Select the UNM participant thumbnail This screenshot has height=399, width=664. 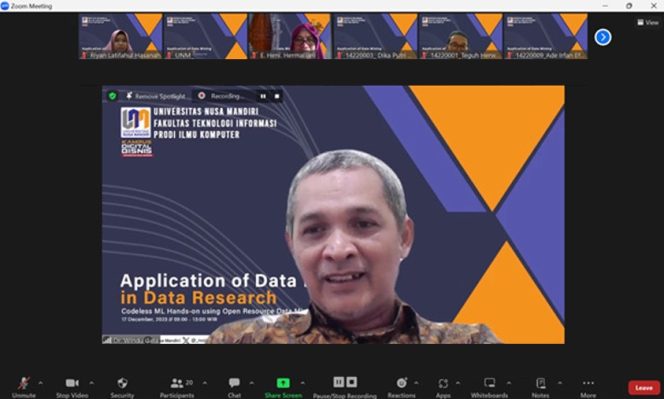[205, 36]
